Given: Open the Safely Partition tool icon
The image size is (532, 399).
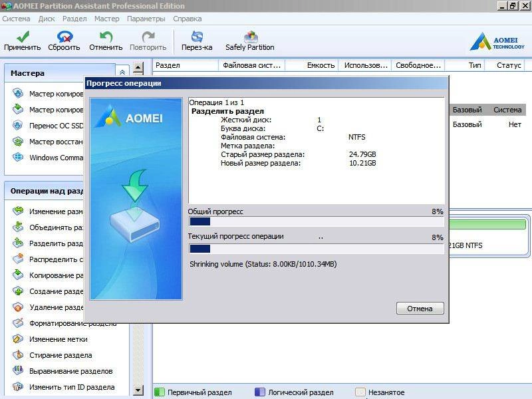Looking at the screenshot, I should (x=251, y=37).
